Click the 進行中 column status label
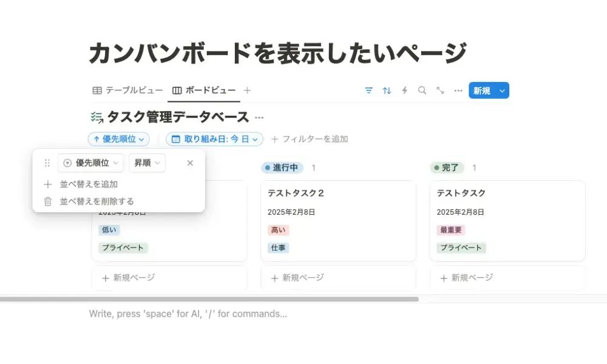 click(282, 167)
